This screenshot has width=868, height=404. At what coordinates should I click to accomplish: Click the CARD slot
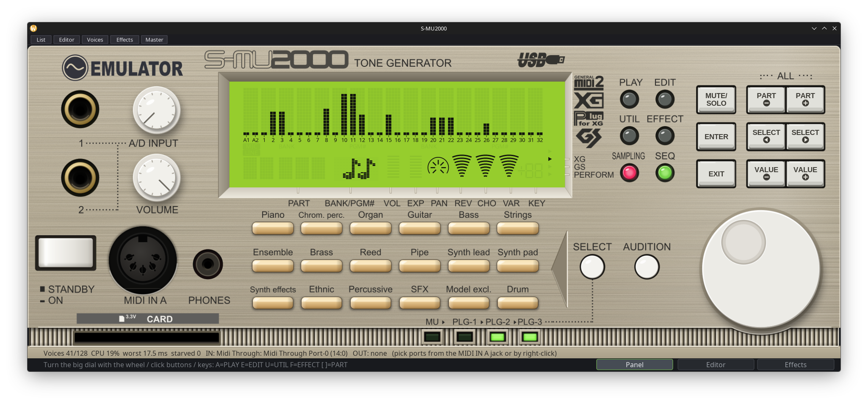(x=147, y=337)
